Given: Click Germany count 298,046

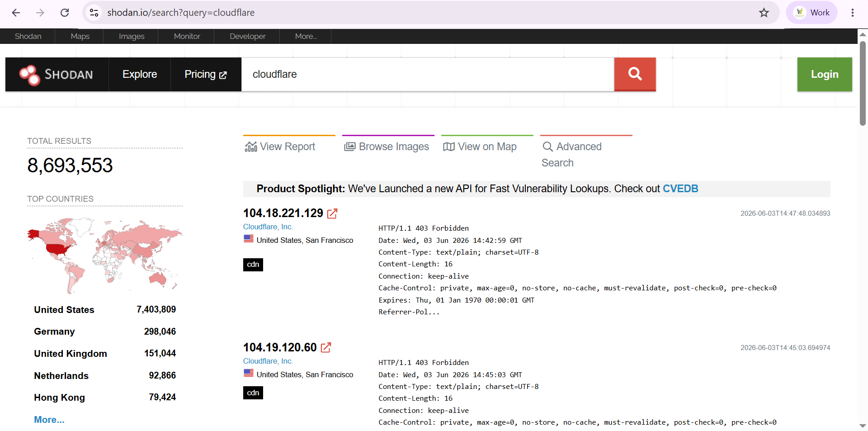Looking at the screenshot, I should click(160, 332).
